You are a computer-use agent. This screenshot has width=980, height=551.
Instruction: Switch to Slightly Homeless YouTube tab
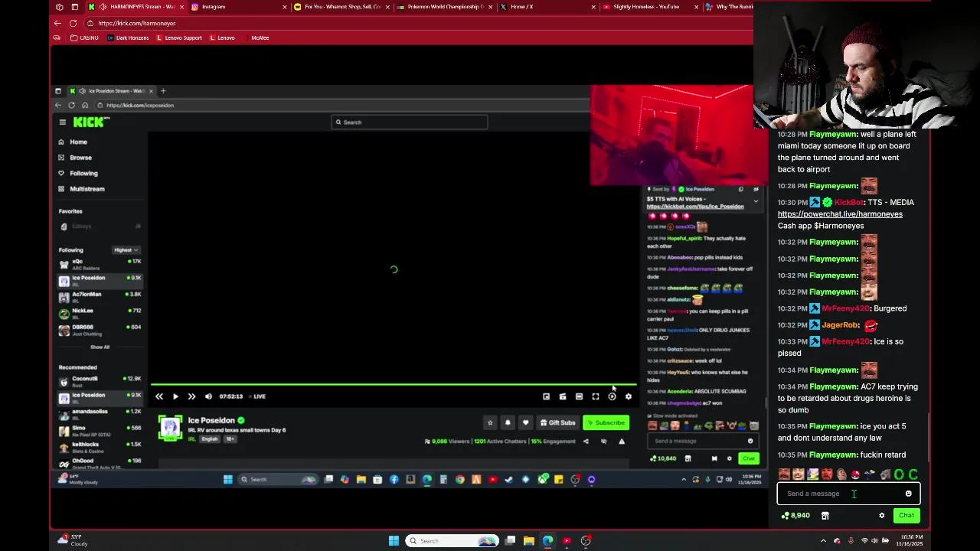pos(649,7)
